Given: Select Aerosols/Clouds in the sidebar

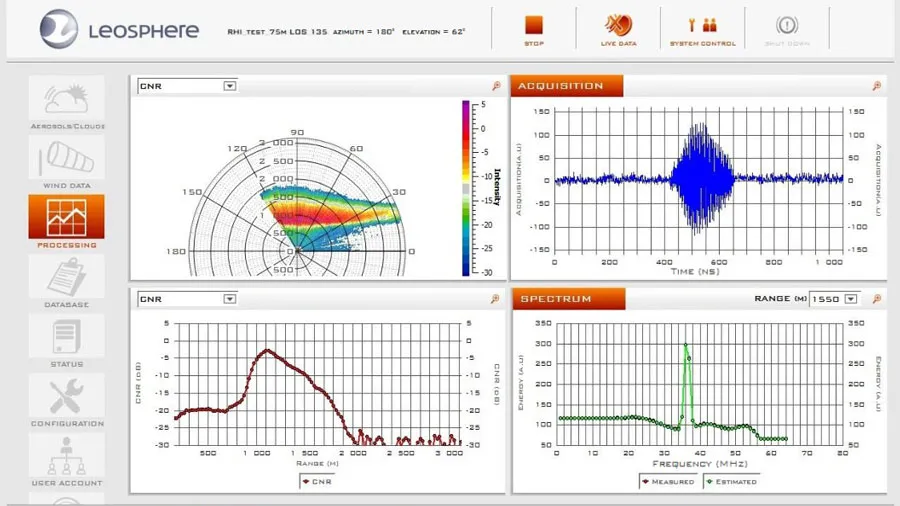Looking at the screenshot, I should [67, 98].
